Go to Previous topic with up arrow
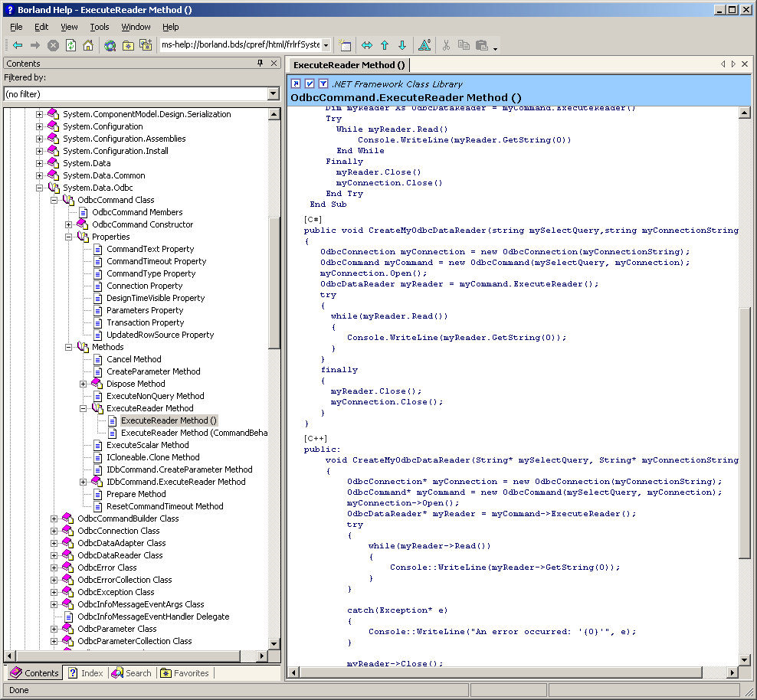 385,45
